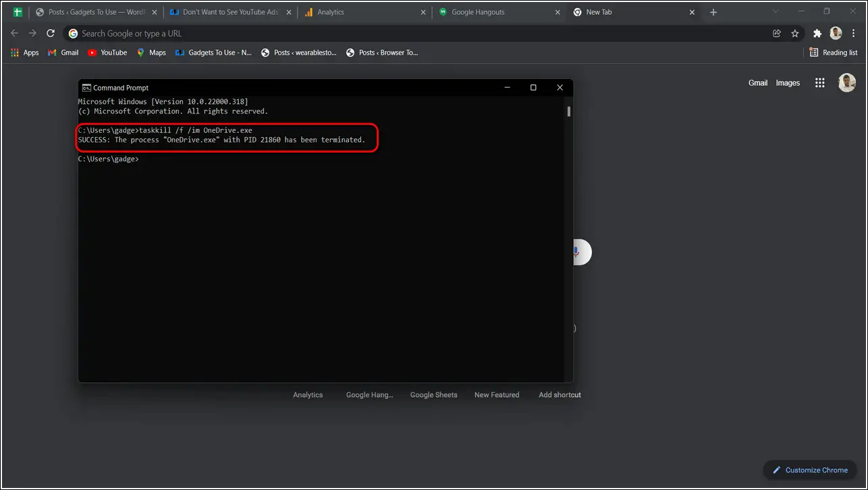Go back to previous page
Screen dimensions: 868x490
point(15,33)
